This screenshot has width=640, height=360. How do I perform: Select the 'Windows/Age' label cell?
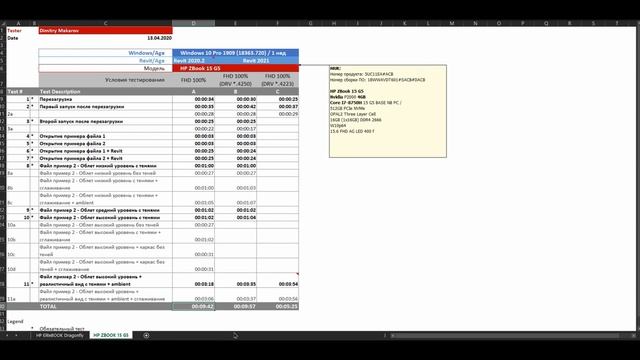coord(105,53)
